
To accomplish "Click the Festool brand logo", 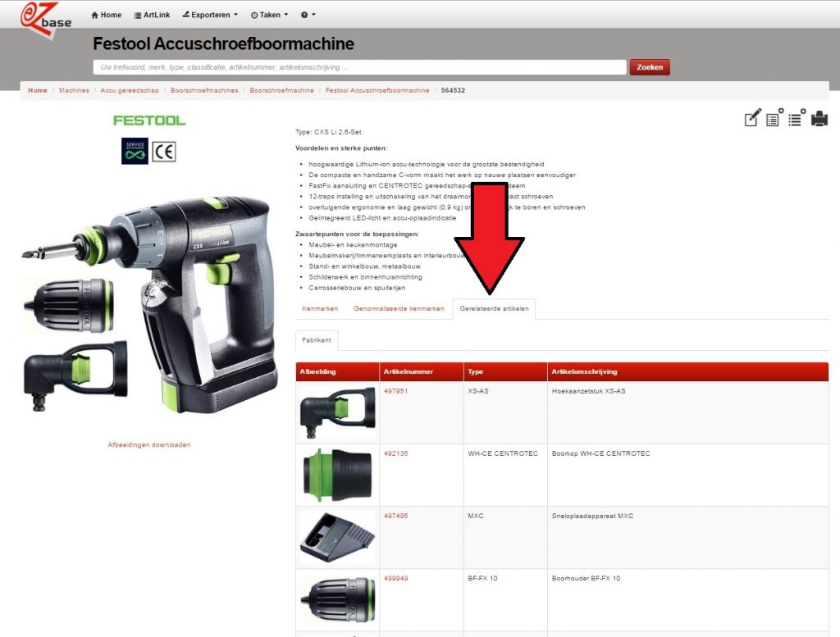I will point(149,121).
